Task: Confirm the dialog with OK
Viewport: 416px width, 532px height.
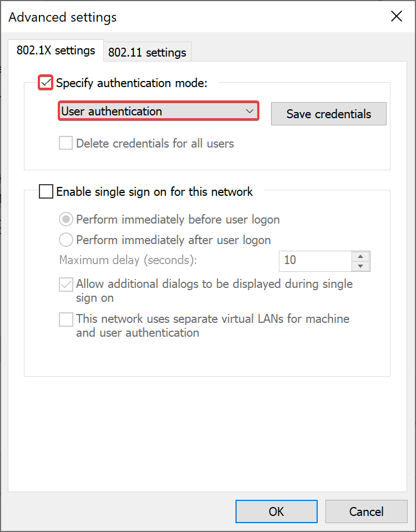Action: click(277, 511)
